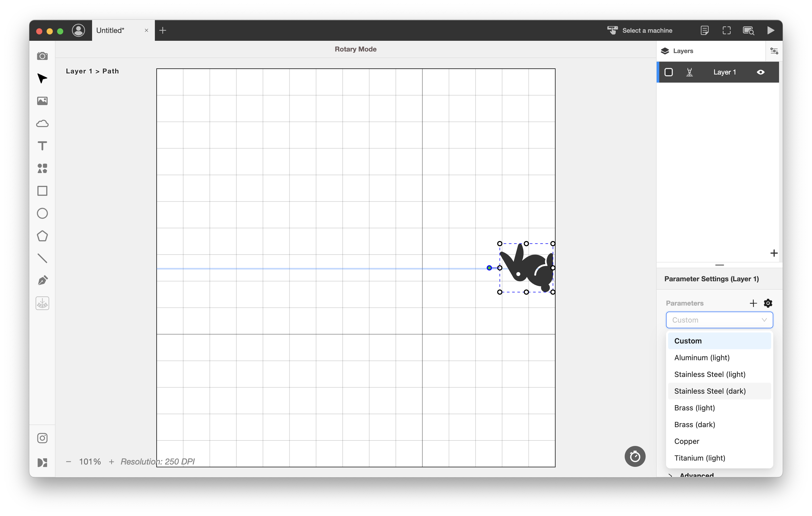Screen dimensions: 812x516
Task: Open the user account avatar
Action: 78,30
